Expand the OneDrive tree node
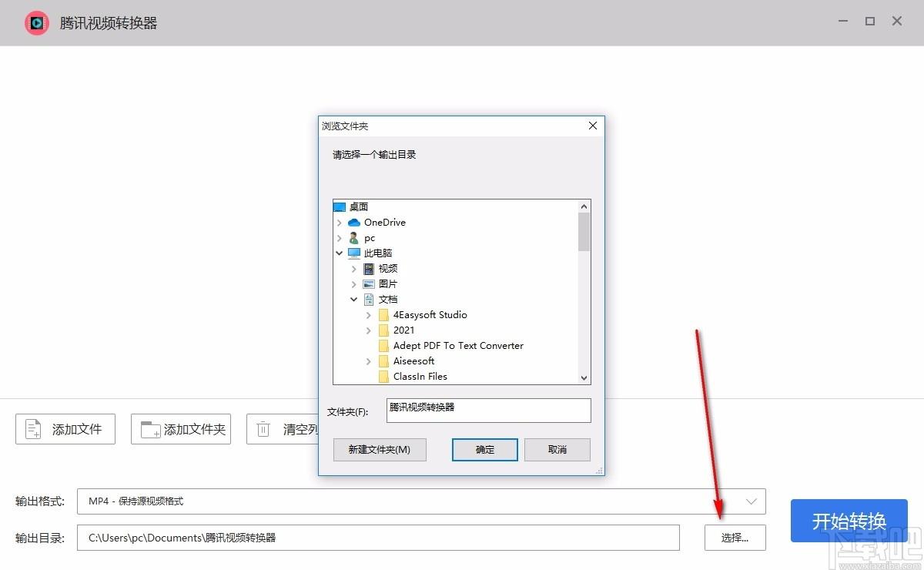924x570 pixels. pyautogui.click(x=340, y=223)
